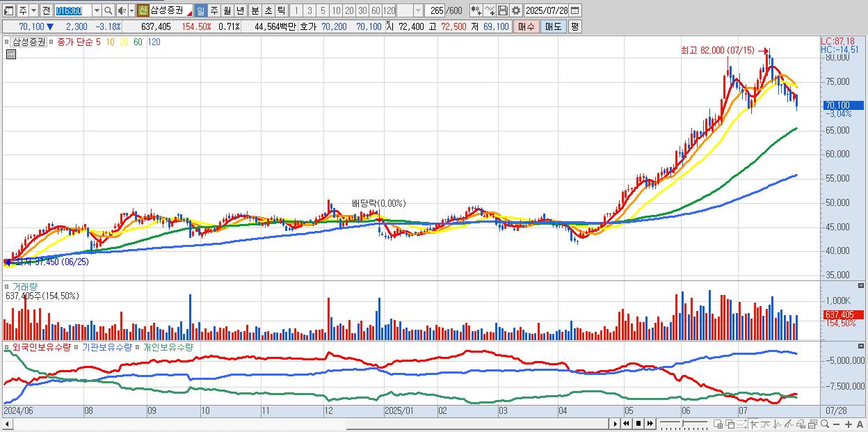The image size is (868, 432).
Task: Fast-forward the chart replay
Action: click(650, 424)
